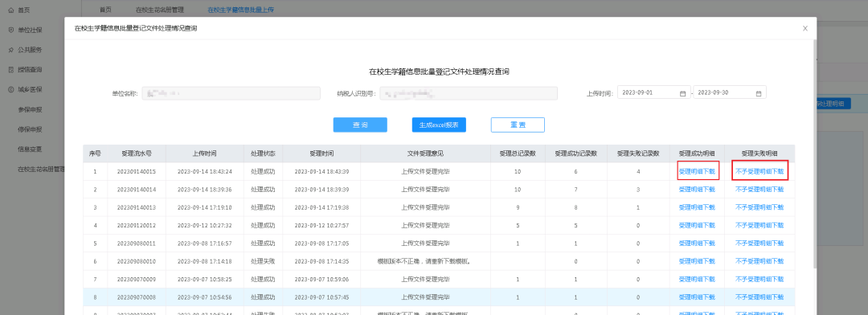The image size is (868, 315).
Task: Click the 重置 button
Action: 518,125
